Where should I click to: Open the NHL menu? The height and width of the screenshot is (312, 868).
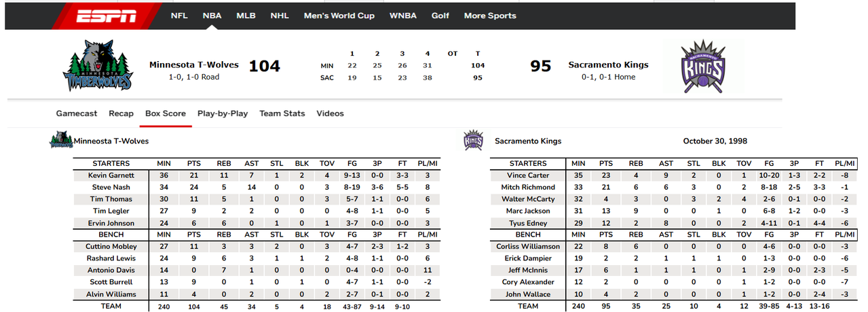[x=279, y=16]
